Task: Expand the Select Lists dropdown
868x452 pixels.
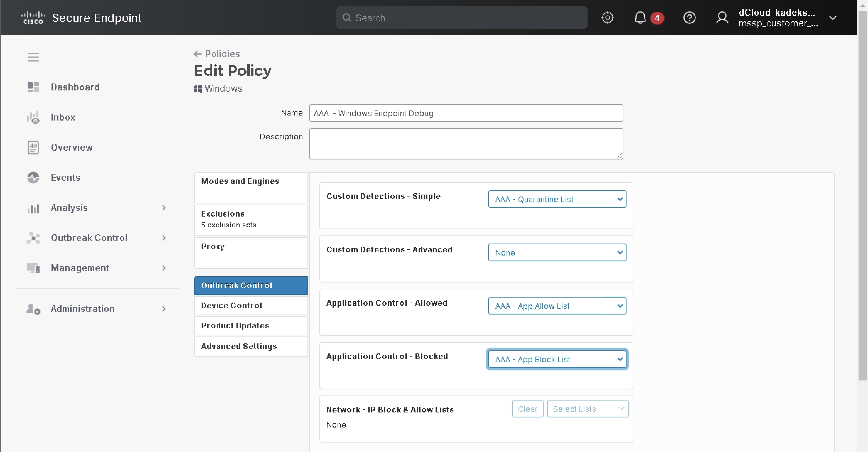Action: pyautogui.click(x=587, y=409)
